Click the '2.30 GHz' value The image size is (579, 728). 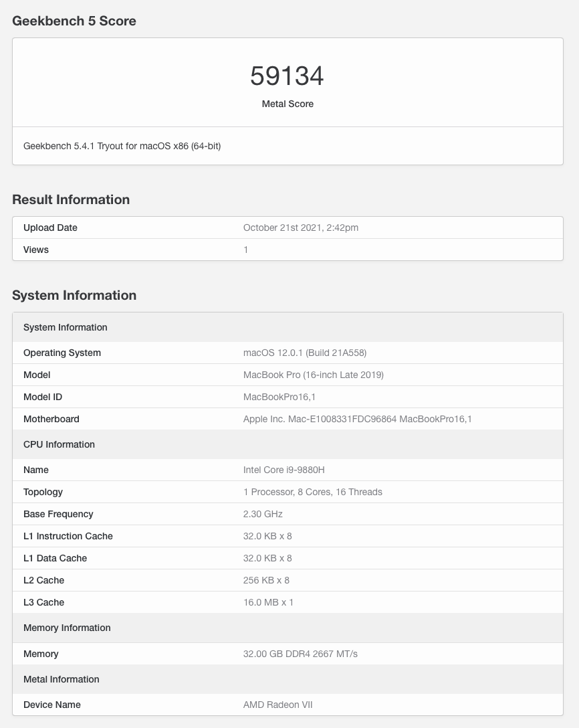(x=263, y=514)
